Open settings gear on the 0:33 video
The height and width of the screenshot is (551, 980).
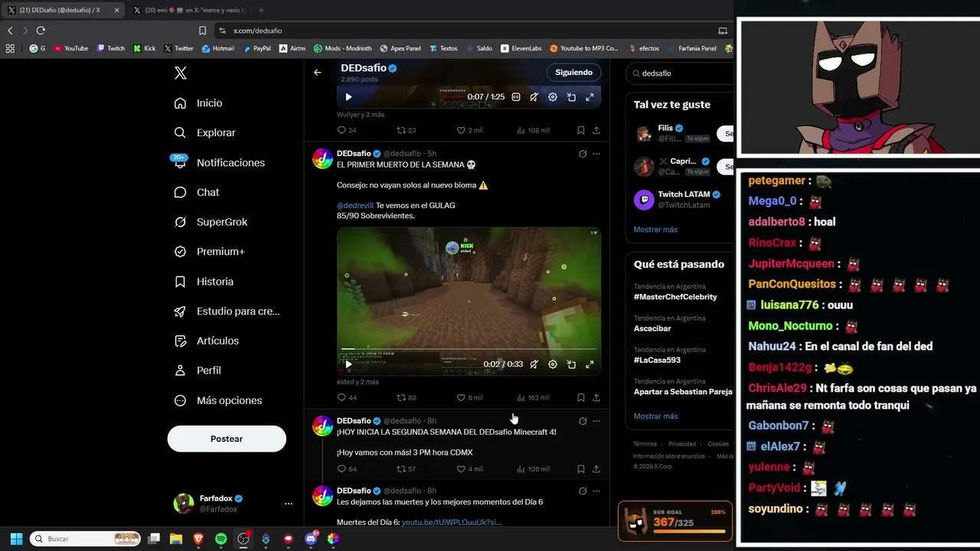point(553,364)
